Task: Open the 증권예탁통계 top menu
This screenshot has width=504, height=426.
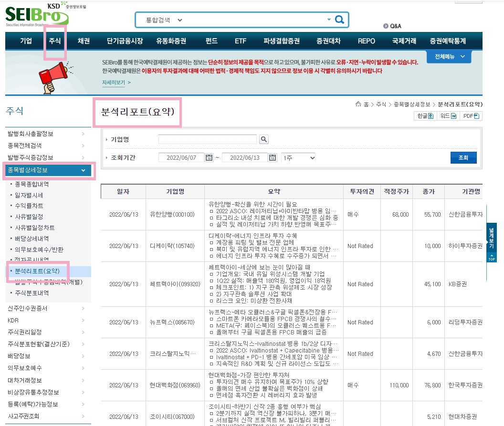Action: [448, 41]
